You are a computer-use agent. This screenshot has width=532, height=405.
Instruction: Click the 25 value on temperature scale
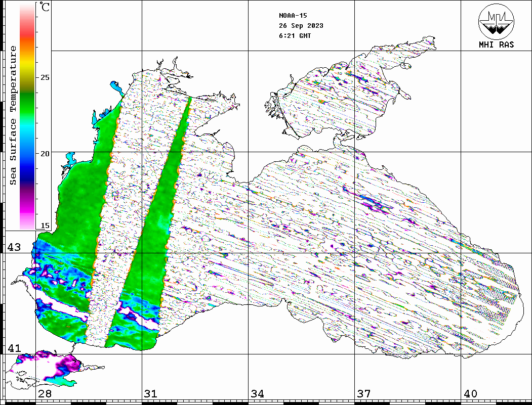[x=45, y=77]
